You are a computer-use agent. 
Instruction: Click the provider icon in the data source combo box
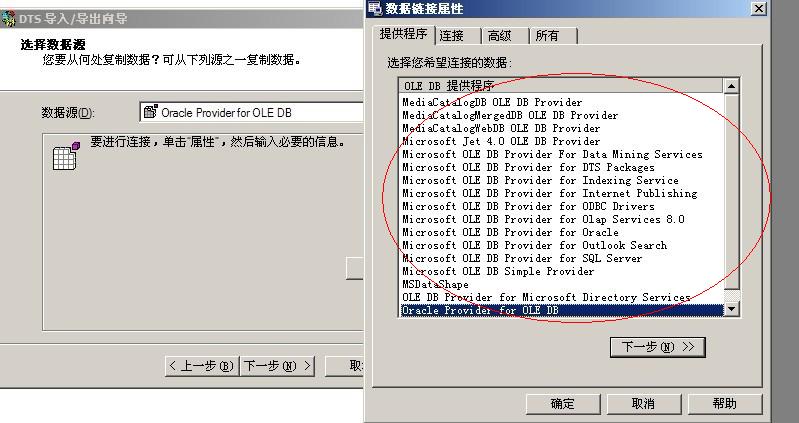tap(150, 112)
